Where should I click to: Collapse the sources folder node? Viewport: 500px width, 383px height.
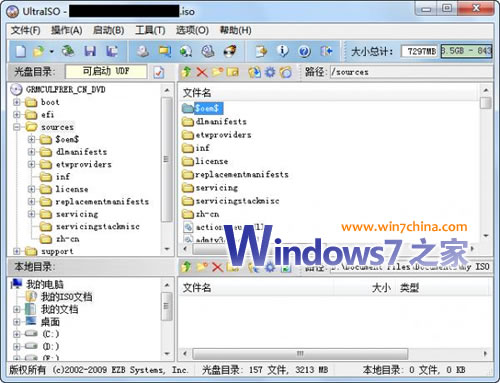(x=17, y=127)
